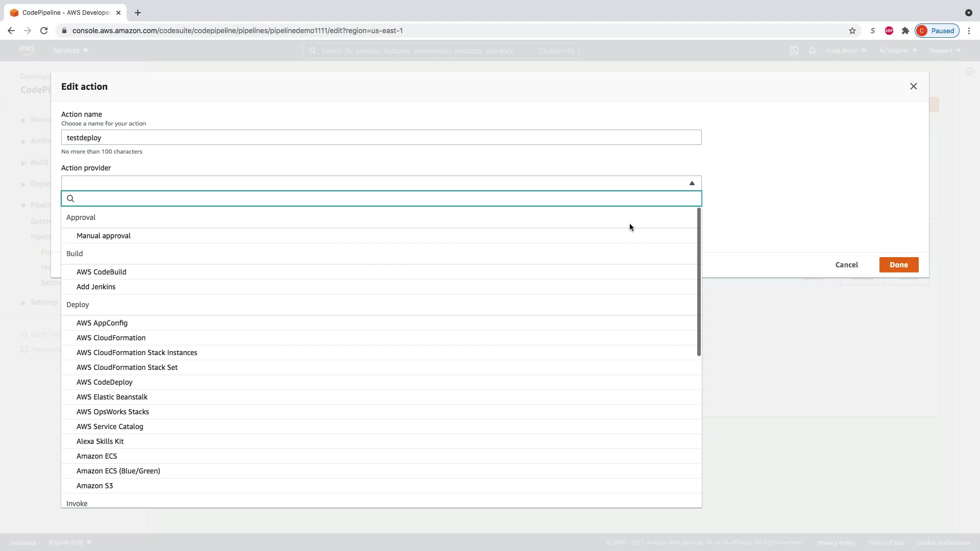
Task: Click the browser reload icon
Action: [44, 31]
